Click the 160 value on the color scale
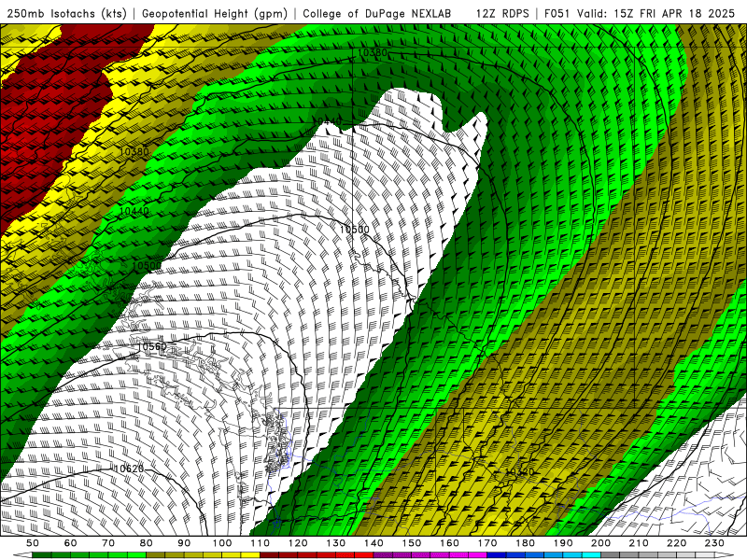747x560 pixels. pos(450,543)
